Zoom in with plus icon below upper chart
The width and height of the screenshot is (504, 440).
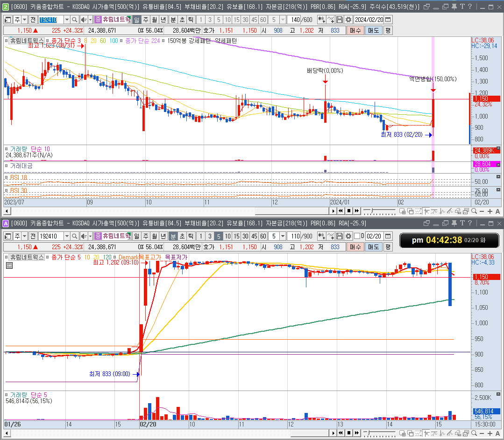click(490, 211)
